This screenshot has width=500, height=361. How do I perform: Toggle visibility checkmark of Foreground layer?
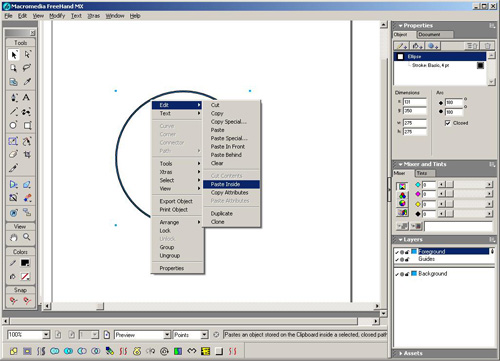tap(397, 252)
